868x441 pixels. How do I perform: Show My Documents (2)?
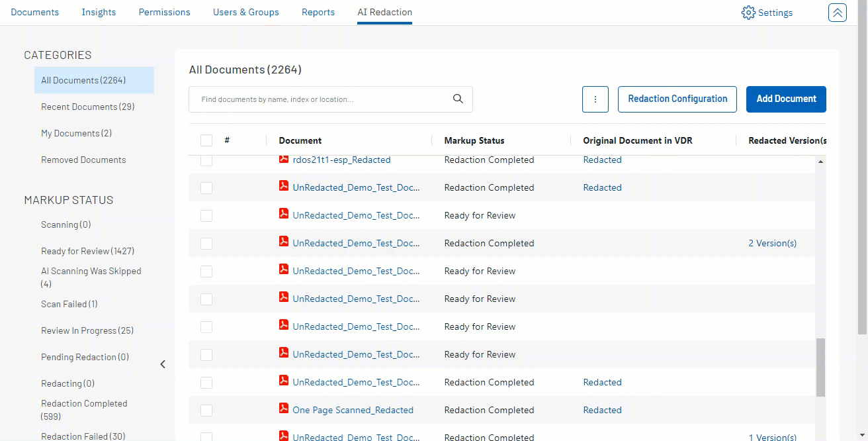pyautogui.click(x=77, y=133)
